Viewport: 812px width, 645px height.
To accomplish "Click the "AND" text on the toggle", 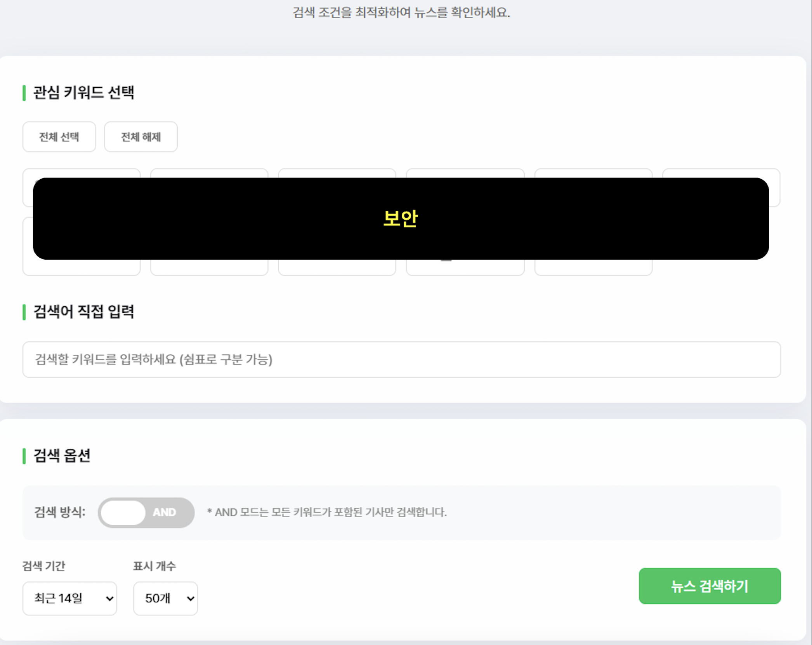I will click(x=164, y=512).
